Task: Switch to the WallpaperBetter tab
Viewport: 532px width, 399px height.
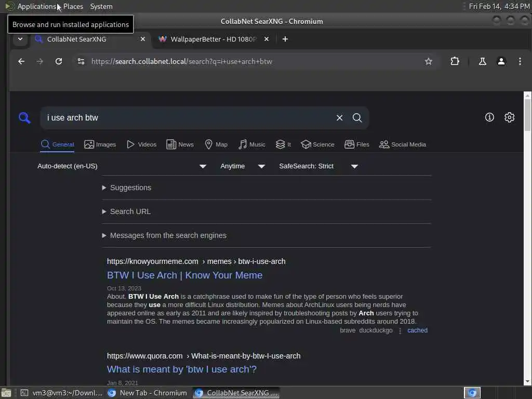Action: coord(214,39)
